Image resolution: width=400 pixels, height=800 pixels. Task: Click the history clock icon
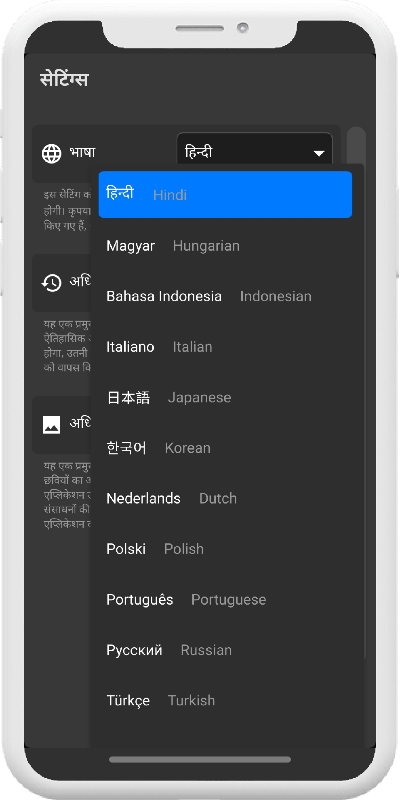click(x=52, y=283)
